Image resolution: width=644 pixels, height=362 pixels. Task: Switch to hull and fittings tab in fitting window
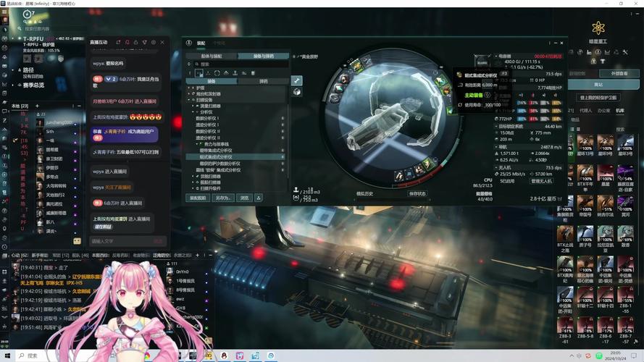pyautogui.click(x=212, y=56)
